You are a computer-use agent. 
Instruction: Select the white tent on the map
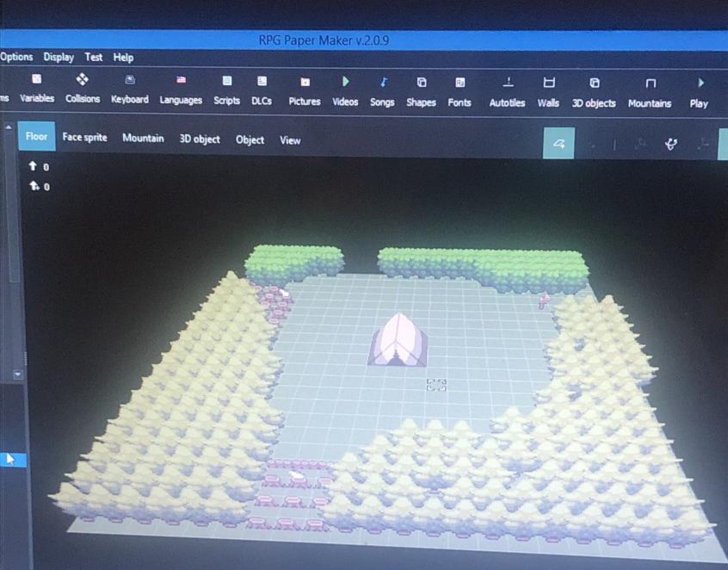(398, 339)
